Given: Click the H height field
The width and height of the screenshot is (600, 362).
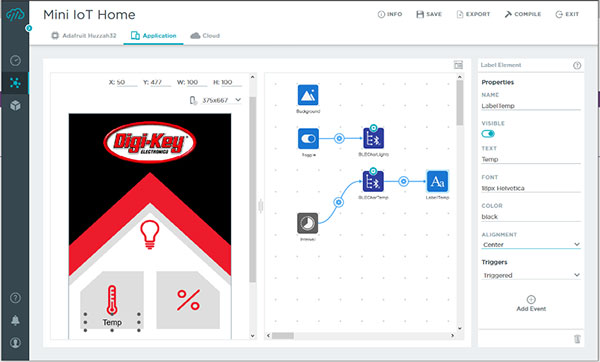Looking at the screenshot, I should tap(232, 82).
